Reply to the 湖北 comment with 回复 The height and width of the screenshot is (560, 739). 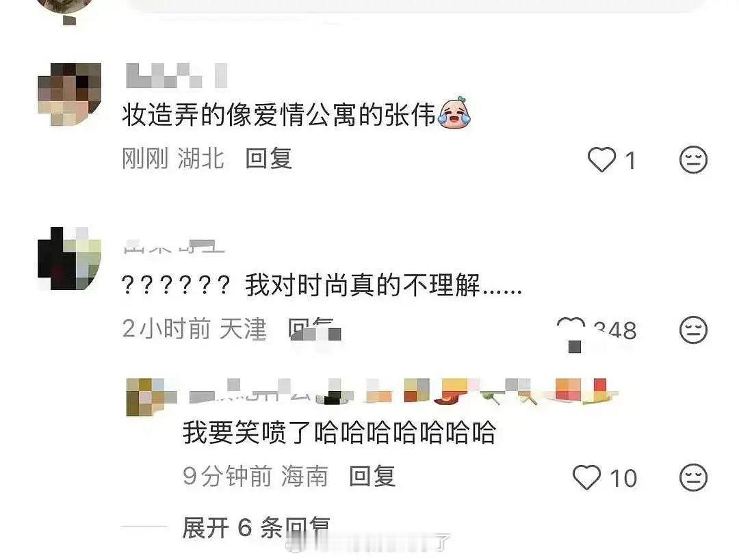coord(269,158)
